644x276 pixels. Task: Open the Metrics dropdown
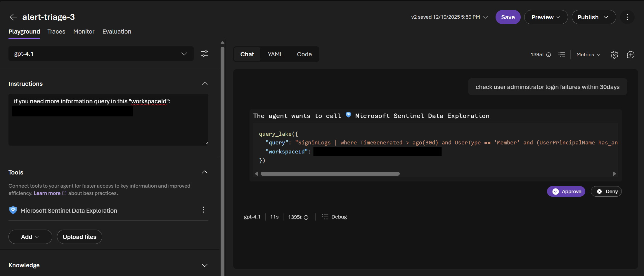coord(588,55)
